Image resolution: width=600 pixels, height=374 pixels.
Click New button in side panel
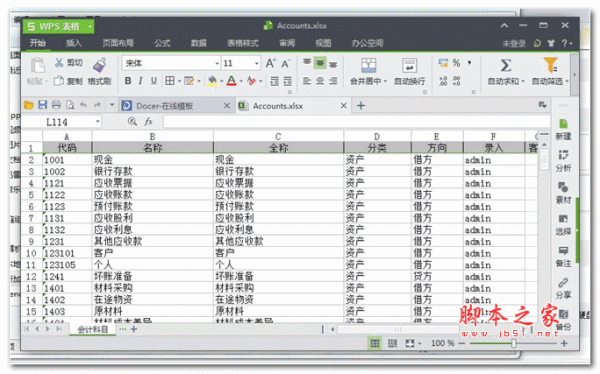click(563, 129)
